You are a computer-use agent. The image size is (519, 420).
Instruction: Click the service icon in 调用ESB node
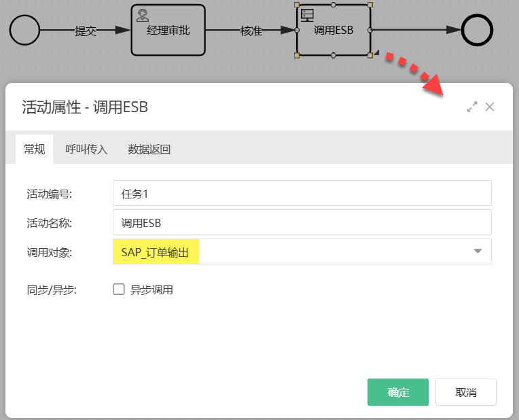[x=307, y=14]
